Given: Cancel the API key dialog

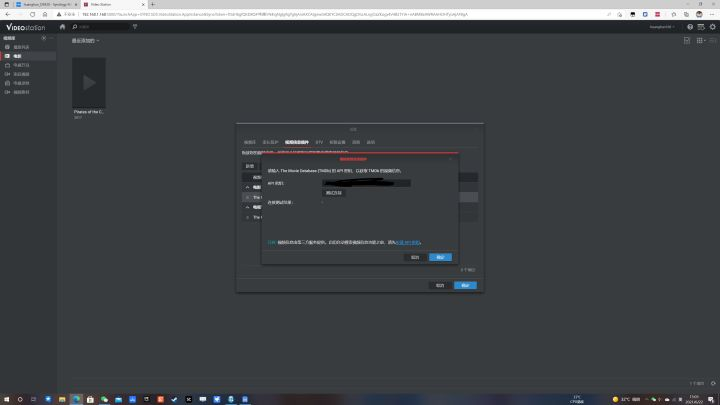Looking at the screenshot, I should (x=414, y=257).
